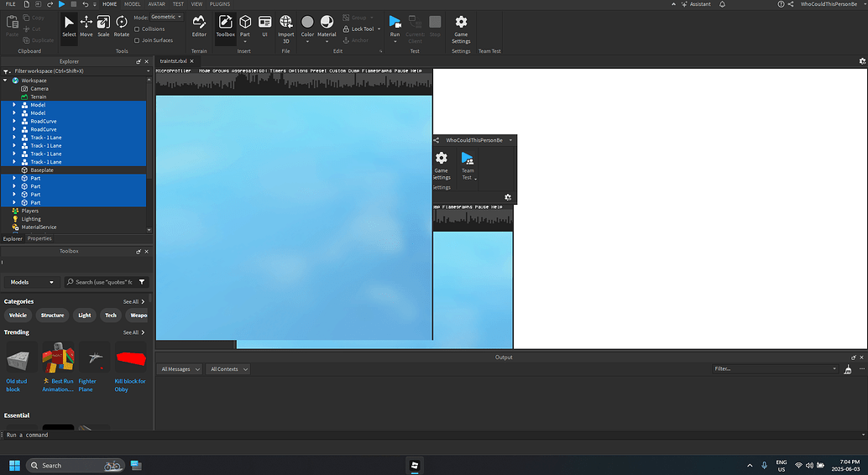The height and width of the screenshot is (475, 868).
Task: Open the Lock Tool dropdown arrow
Action: pos(379,29)
